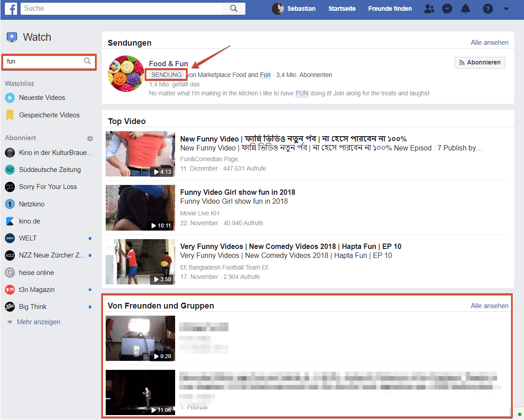Subscribe with the Abonnieren button

point(480,63)
